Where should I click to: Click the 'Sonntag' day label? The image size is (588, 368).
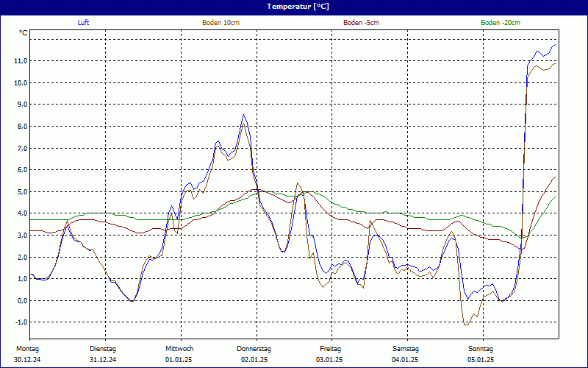(x=481, y=349)
